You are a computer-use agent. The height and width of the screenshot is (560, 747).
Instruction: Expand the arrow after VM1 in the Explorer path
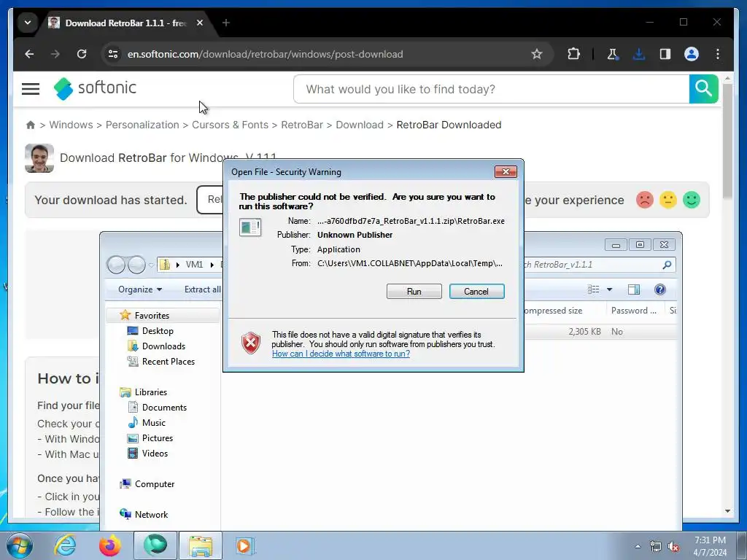click(x=212, y=265)
